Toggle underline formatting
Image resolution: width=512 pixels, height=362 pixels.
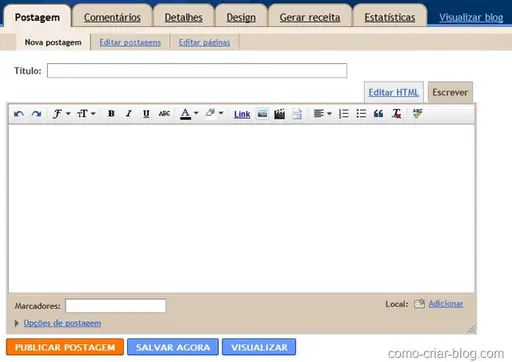pos(146,114)
